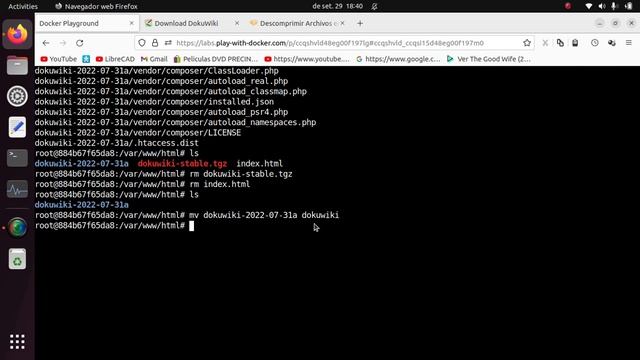Click the tracking protection shield icon
This screenshot has height=360, width=640.
(142, 43)
